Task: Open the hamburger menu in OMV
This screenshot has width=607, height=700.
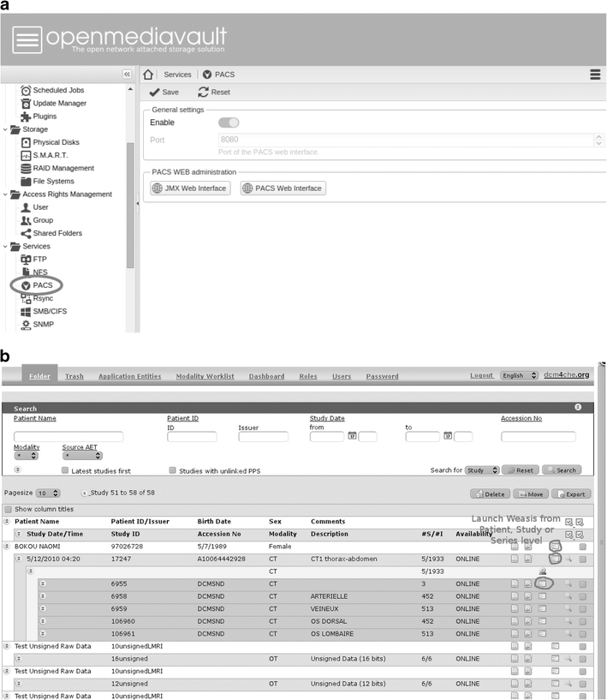Action: pos(595,75)
